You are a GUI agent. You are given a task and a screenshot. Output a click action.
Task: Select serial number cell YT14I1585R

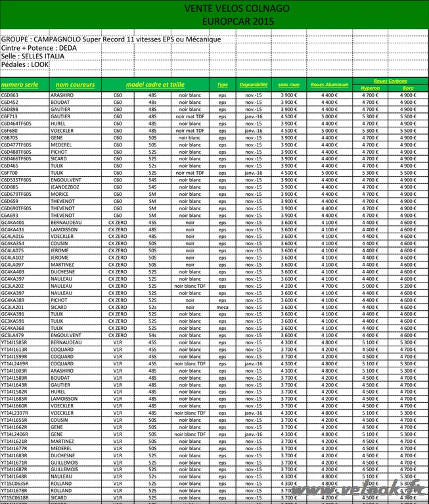click(x=14, y=342)
